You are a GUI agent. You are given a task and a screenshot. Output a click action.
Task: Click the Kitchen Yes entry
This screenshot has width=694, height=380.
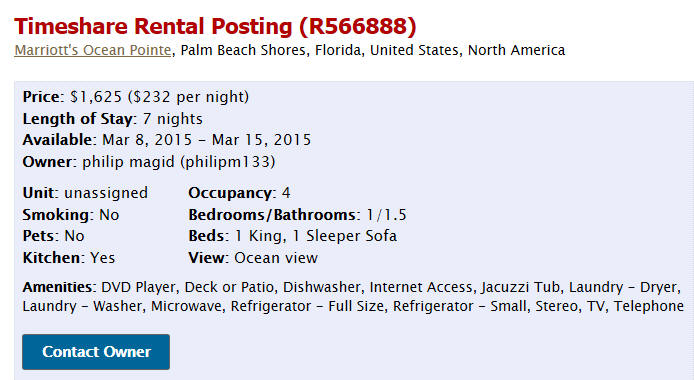point(69,257)
